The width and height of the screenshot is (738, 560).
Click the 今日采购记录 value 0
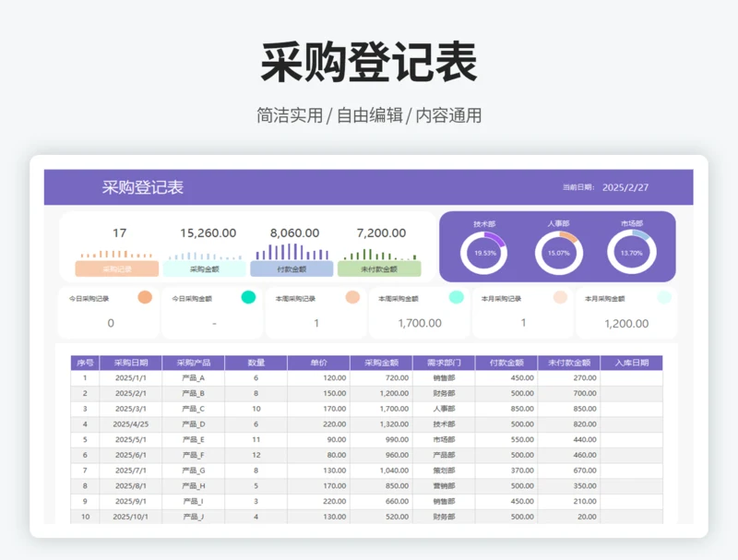(x=111, y=323)
